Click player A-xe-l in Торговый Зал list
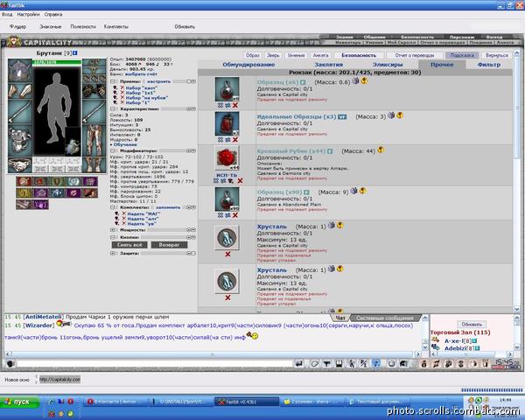 (454, 341)
